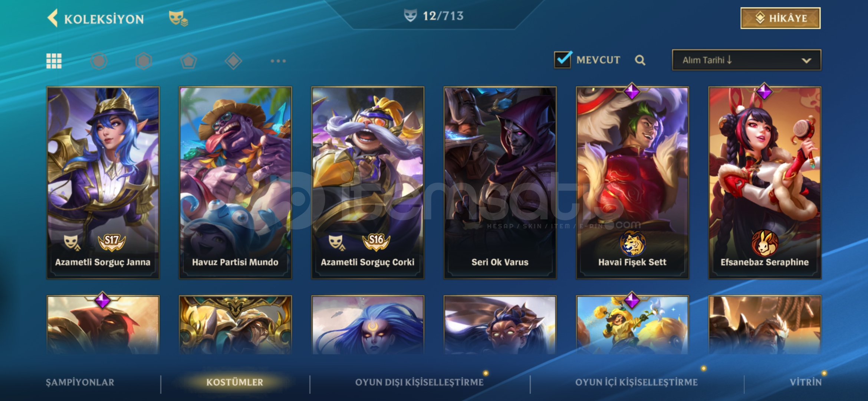Open the skin search magnifier
This screenshot has height=401, width=868.
(640, 60)
